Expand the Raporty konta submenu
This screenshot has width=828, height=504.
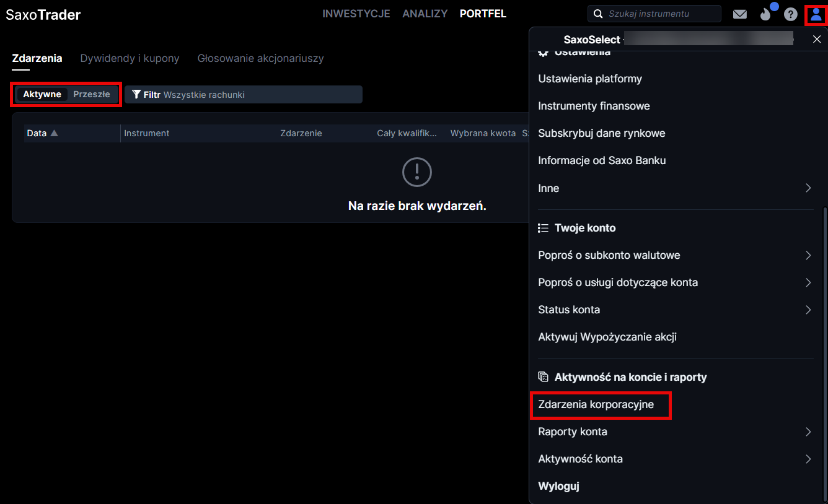808,432
